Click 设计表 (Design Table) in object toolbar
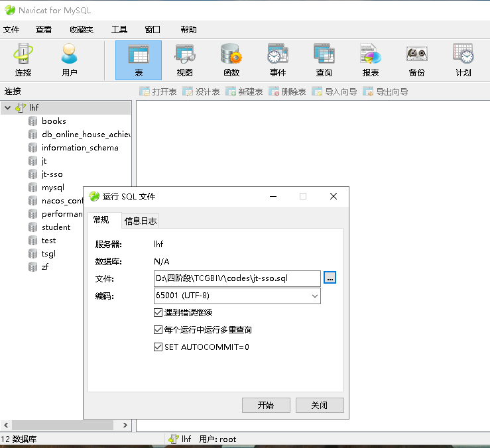 pos(202,91)
